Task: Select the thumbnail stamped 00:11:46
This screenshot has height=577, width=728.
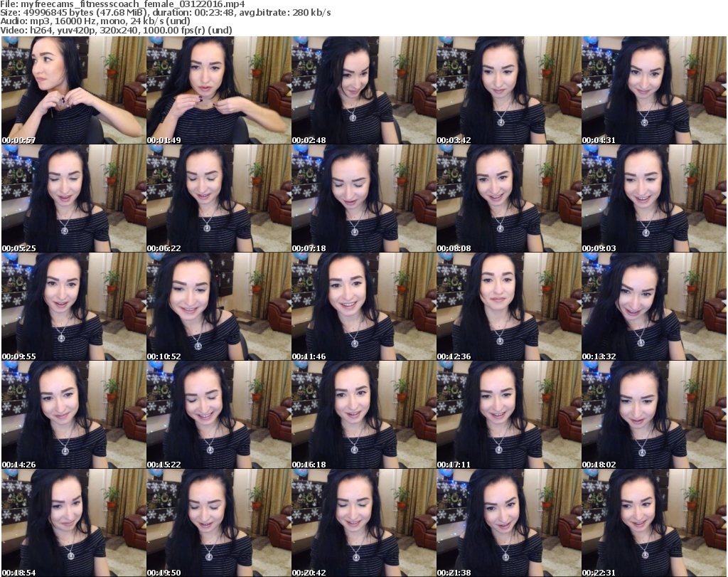Action: point(364,307)
